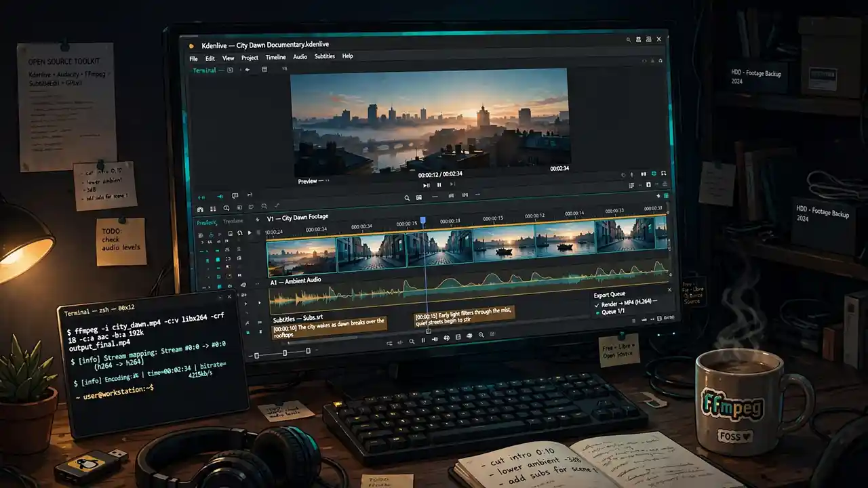The image size is (868, 488).
Task: Click the grid icon in the toolbar near Terminal
Action: 264,69
